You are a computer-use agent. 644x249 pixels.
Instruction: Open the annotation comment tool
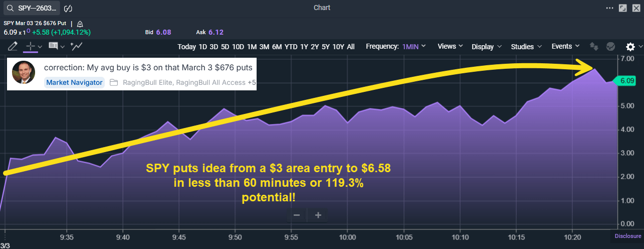coord(53,46)
